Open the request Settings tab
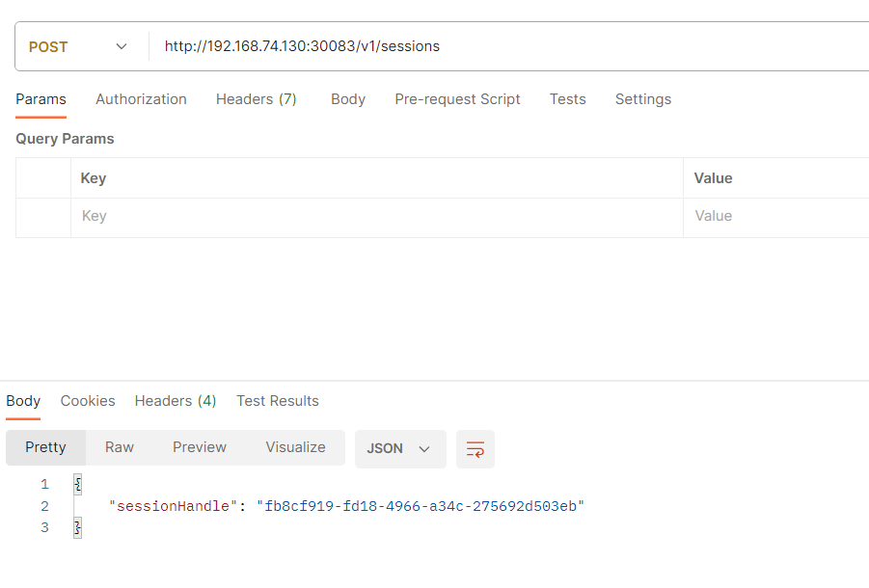 point(642,99)
